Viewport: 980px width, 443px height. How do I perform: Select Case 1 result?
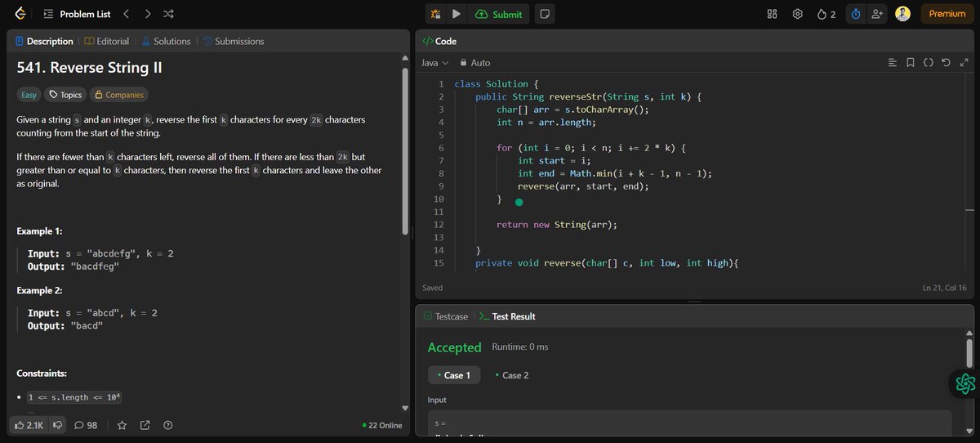click(x=454, y=375)
